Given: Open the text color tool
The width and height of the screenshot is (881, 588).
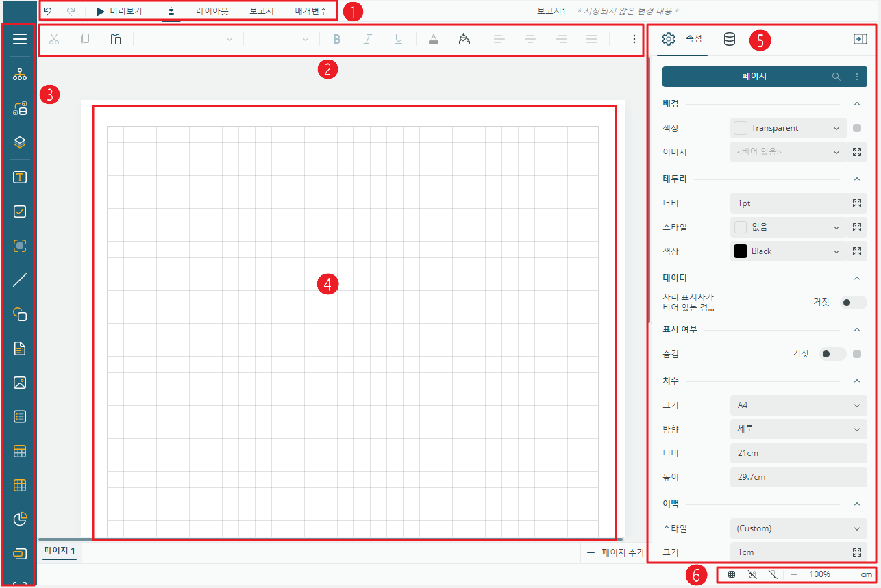Looking at the screenshot, I should [x=433, y=39].
